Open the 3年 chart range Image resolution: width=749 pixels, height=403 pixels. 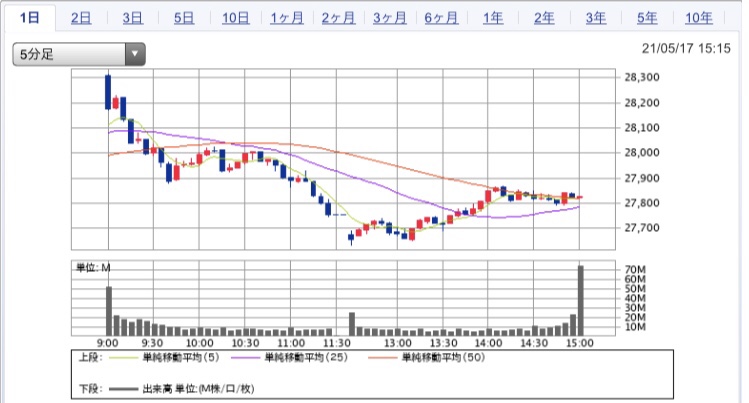[596, 18]
